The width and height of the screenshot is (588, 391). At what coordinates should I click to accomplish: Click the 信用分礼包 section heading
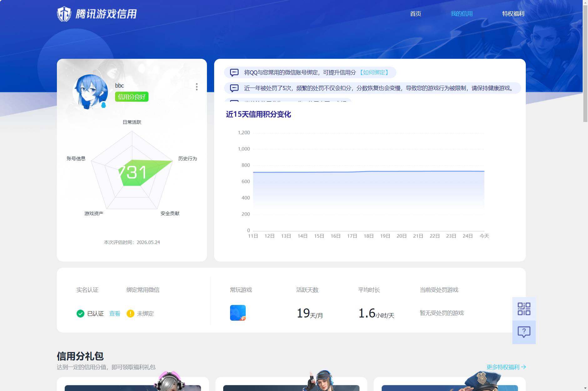pyautogui.click(x=80, y=356)
